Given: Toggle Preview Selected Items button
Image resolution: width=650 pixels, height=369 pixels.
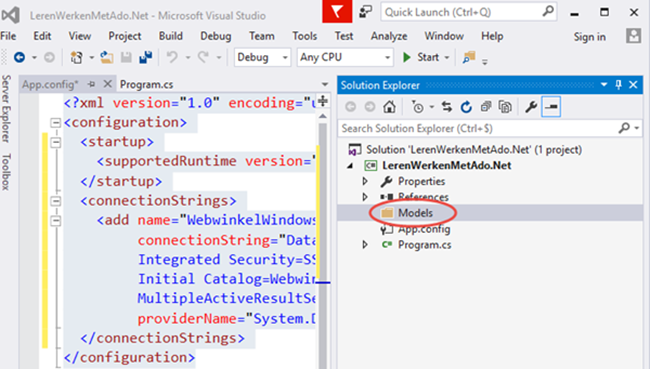Looking at the screenshot, I should click(x=551, y=107).
